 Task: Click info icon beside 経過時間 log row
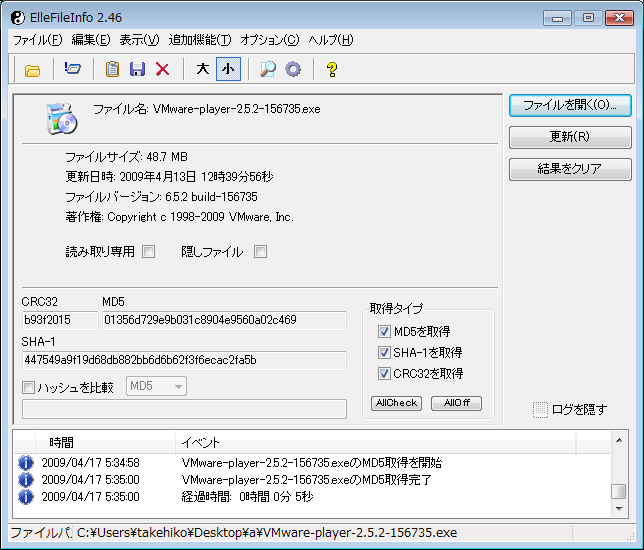25,497
